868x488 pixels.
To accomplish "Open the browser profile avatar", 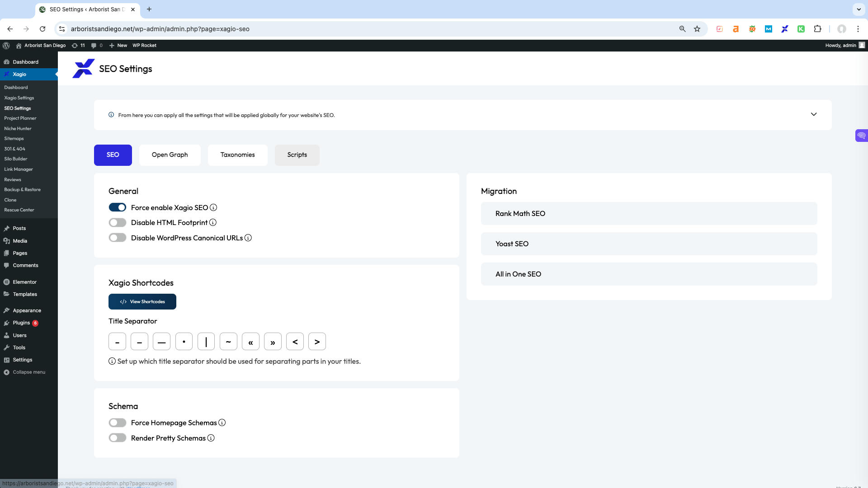I will tap(842, 29).
